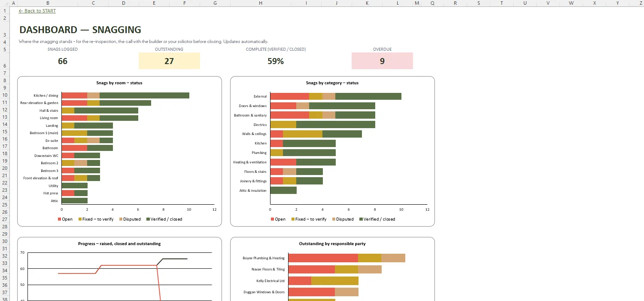Select 'Snags by room – status' chart title
The height and width of the screenshot is (301, 644).
(119, 83)
